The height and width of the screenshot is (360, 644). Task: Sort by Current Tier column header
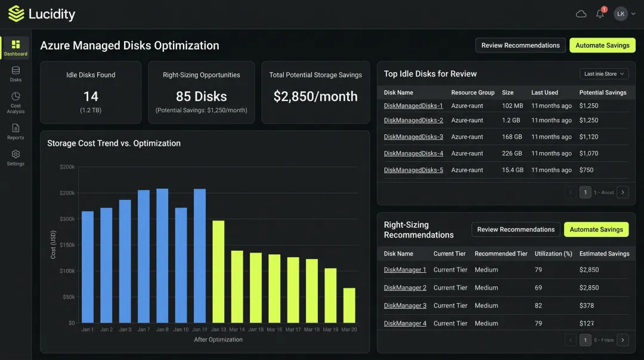(x=450, y=254)
